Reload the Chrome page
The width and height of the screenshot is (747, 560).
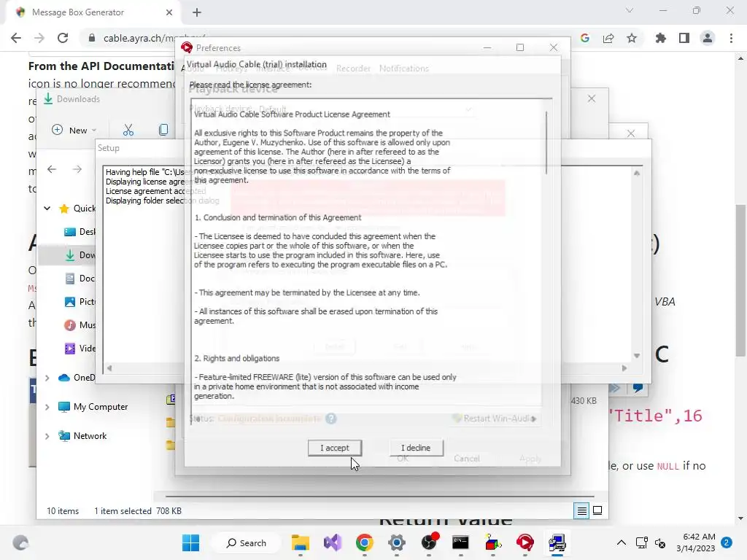click(x=63, y=38)
